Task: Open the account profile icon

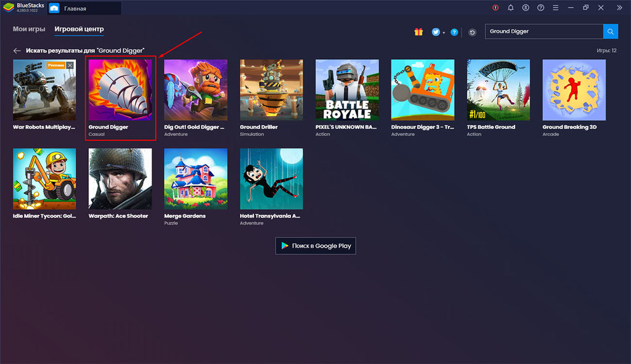Action: [526, 7]
